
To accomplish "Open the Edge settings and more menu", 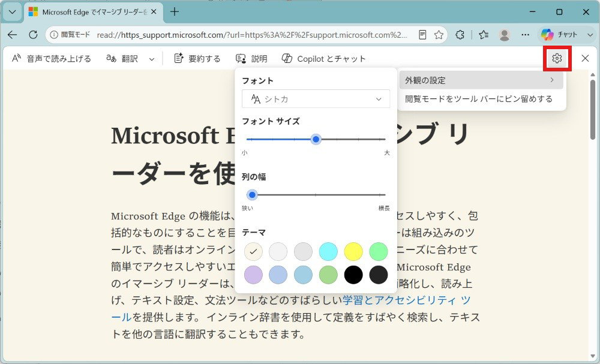I will click(526, 35).
